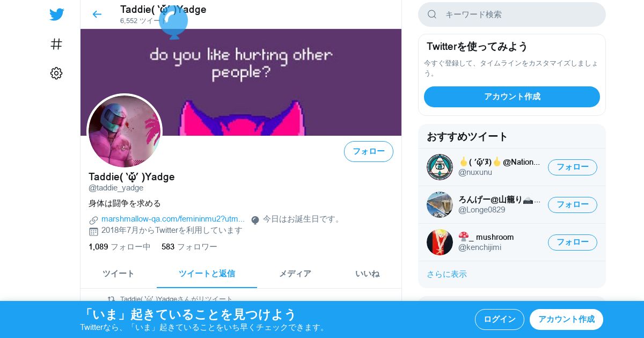Click Taddie's profile picture
Viewport: 644px width, 338px height.
pos(125,131)
